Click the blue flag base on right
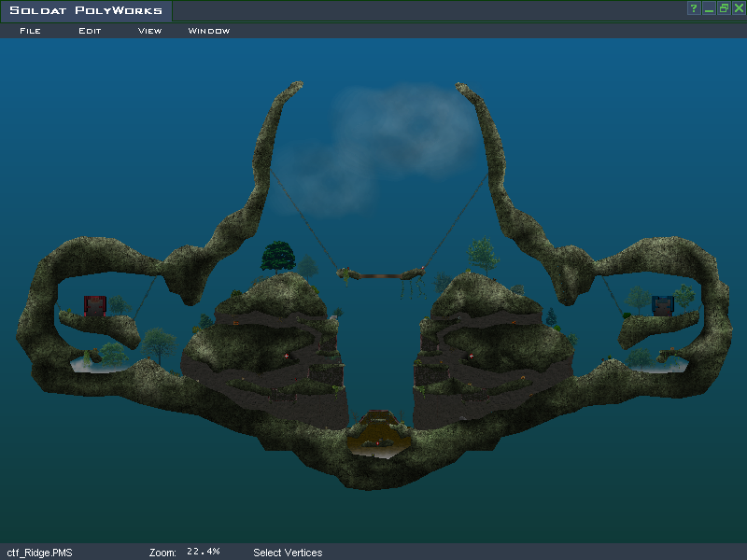747x560 pixels. 662,305
